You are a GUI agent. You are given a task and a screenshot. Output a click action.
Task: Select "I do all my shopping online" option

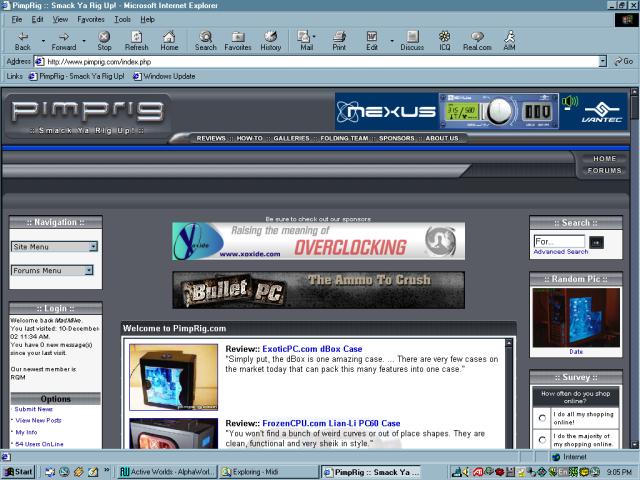pos(542,417)
